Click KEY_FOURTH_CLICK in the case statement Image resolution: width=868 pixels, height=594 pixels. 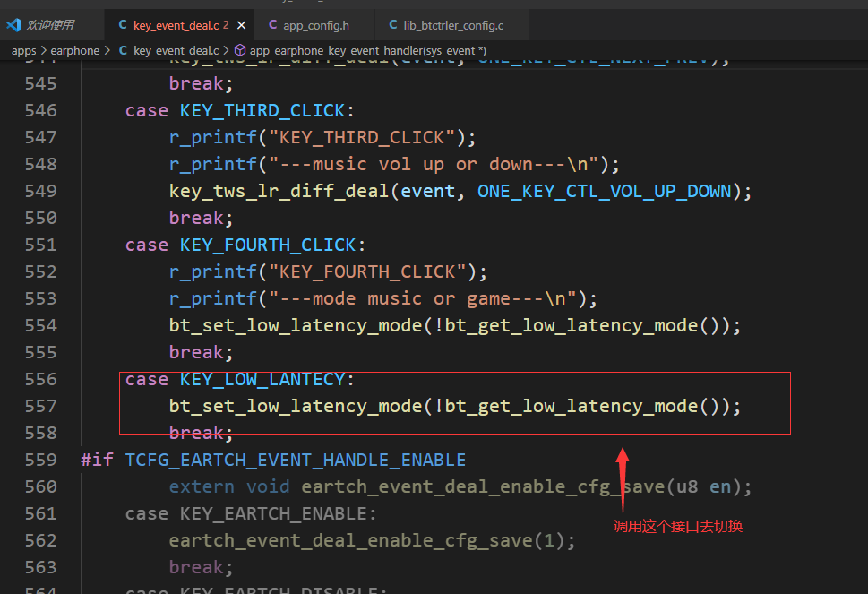click(x=268, y=245)
